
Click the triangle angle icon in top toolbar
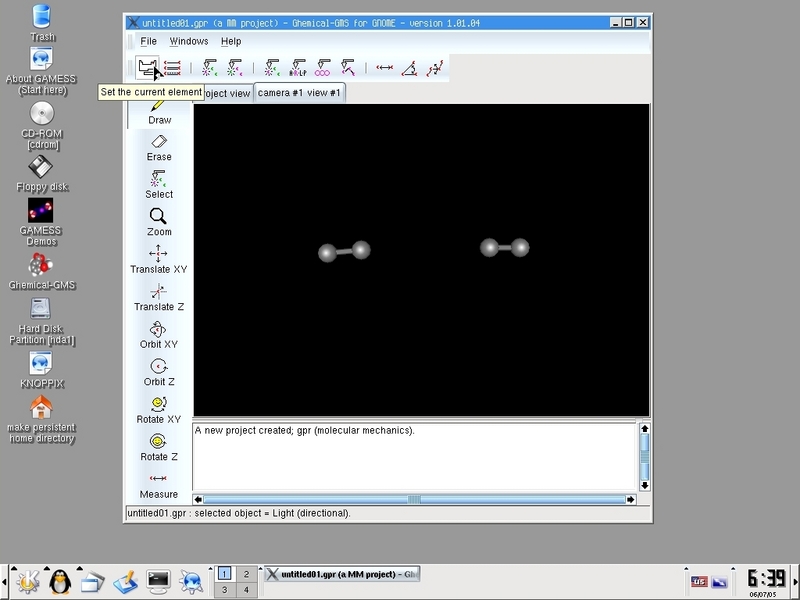point(409,68)
